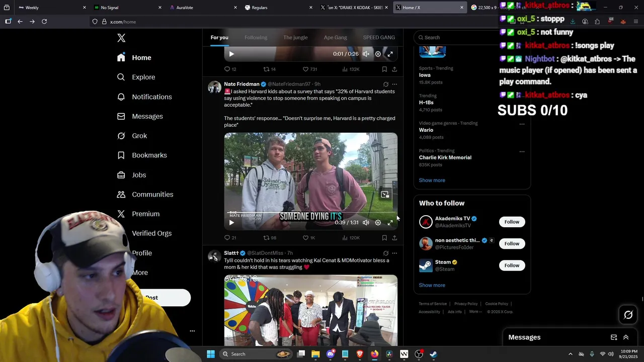The height and width of the screenshot is (362, 644).
Task: Repost Nate Friedman's post
Action: pyautogui.click(x=270, y=238)
